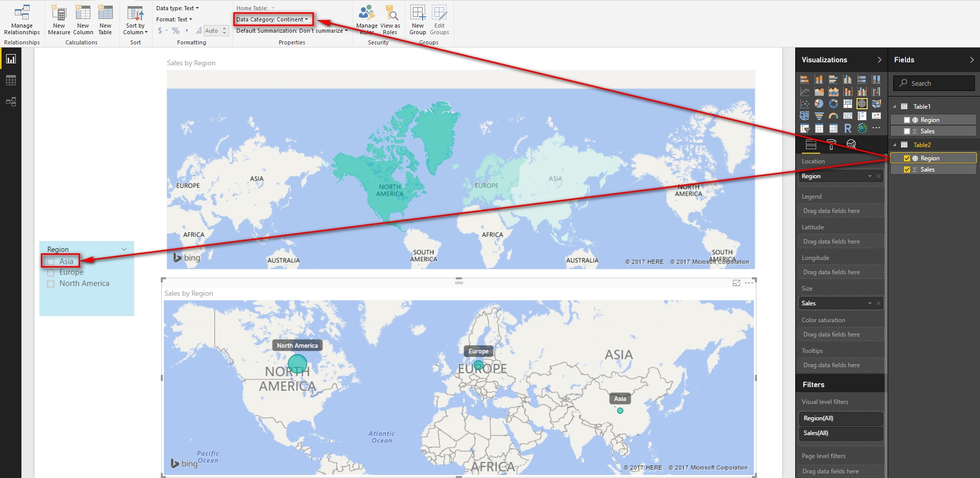Select the Donut chart visualization
This screenshot has height=478, width=980.
833,104
